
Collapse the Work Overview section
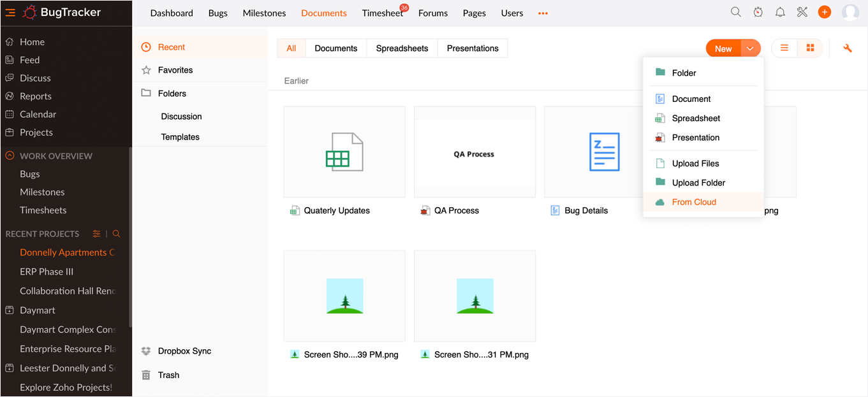[10, 155]
